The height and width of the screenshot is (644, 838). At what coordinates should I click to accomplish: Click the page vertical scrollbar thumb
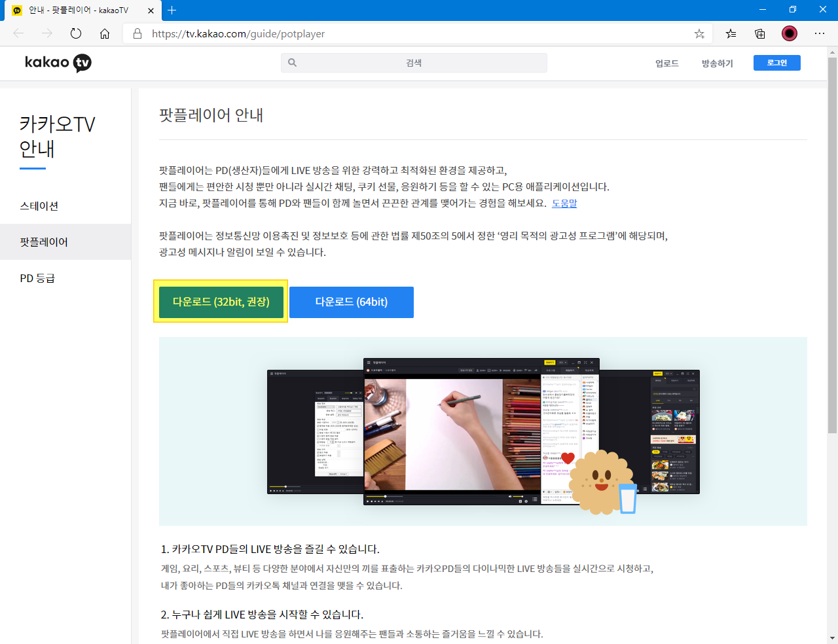[x=832, y=245]
